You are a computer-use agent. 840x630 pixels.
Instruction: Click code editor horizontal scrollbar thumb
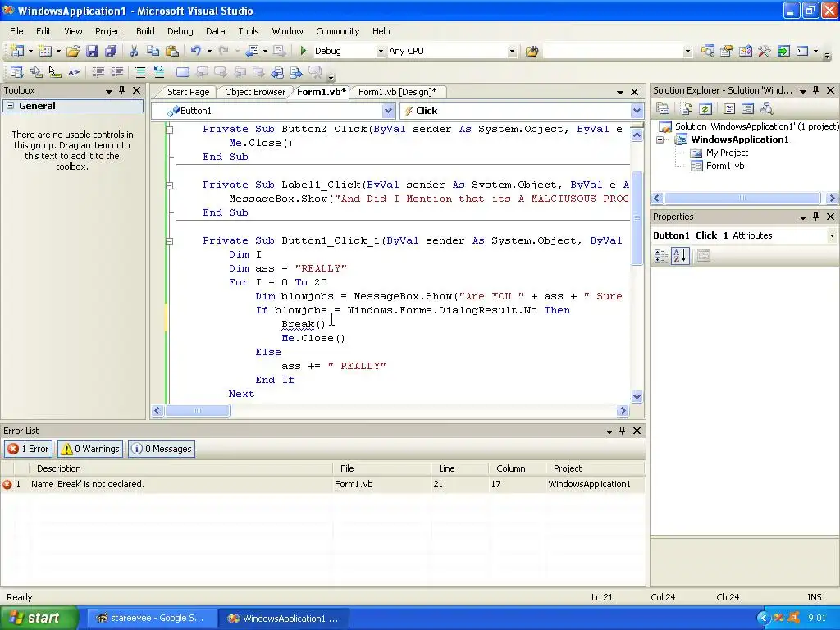(197, 411)
